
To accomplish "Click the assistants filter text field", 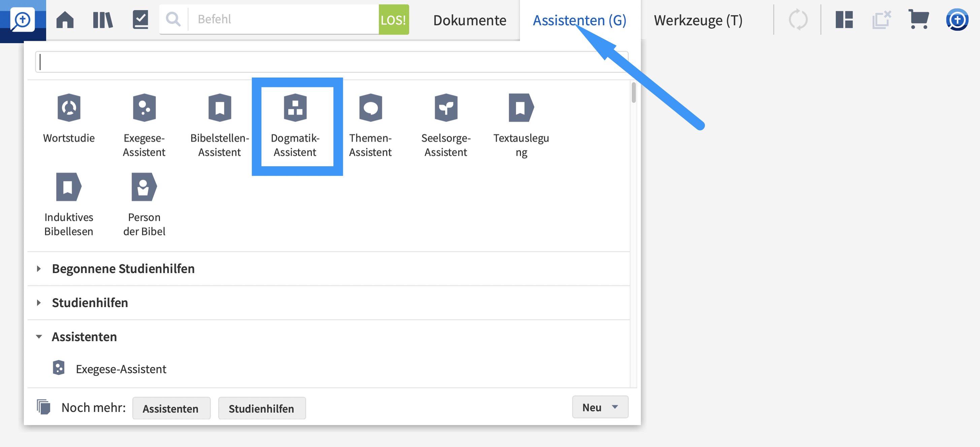I will click(331, 62).
